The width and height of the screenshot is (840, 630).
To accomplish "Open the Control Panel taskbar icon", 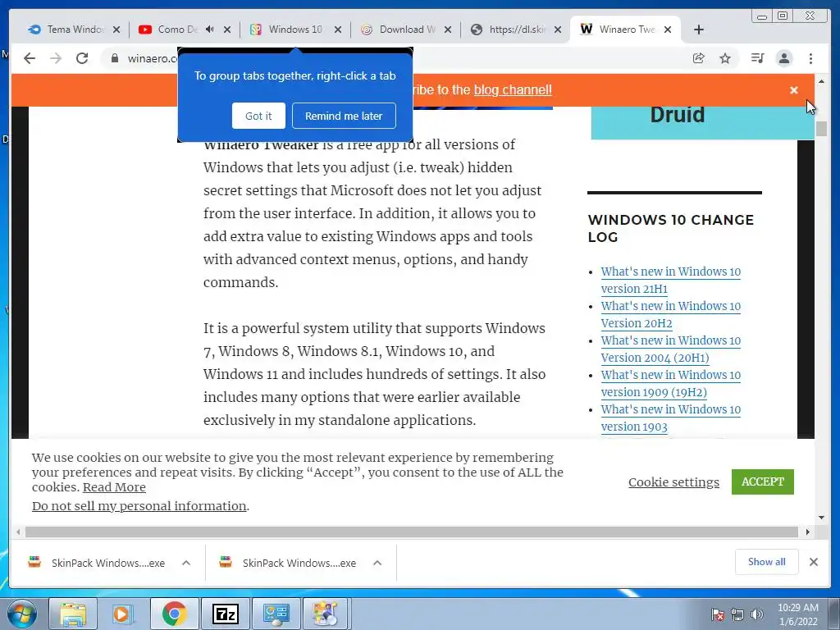I will tap(276, 614).
